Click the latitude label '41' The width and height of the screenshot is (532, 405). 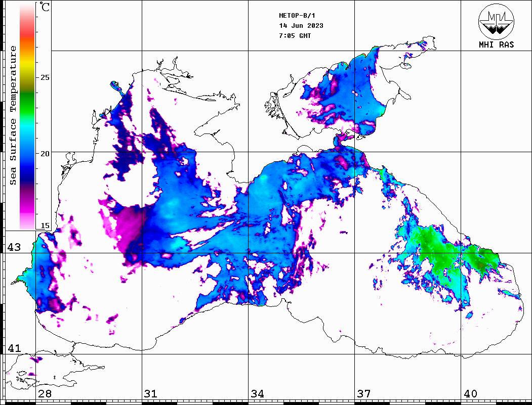point(14,348)
